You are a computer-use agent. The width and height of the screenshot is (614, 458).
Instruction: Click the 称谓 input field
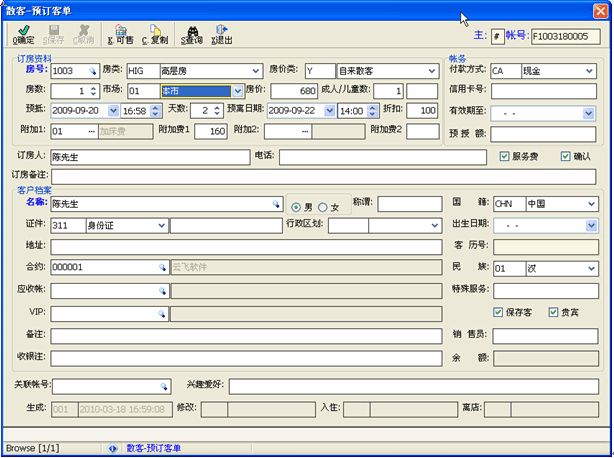coord(410,204)
